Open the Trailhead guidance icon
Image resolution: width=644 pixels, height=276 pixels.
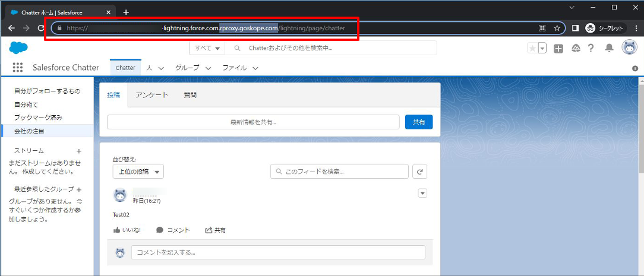pyautogui.click(x=576, y=49)
